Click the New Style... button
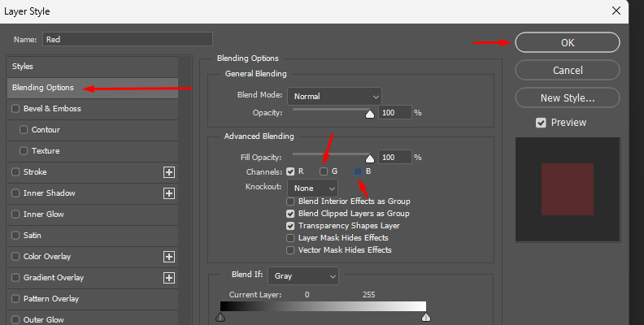Viewport: 644px width, 325px height. [x=568, y=98]
